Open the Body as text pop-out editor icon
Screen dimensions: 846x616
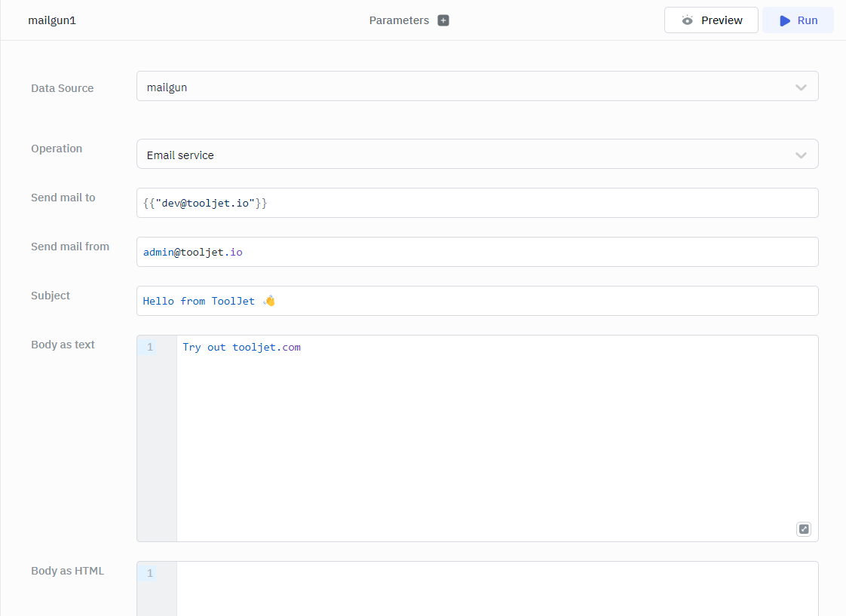804,529
